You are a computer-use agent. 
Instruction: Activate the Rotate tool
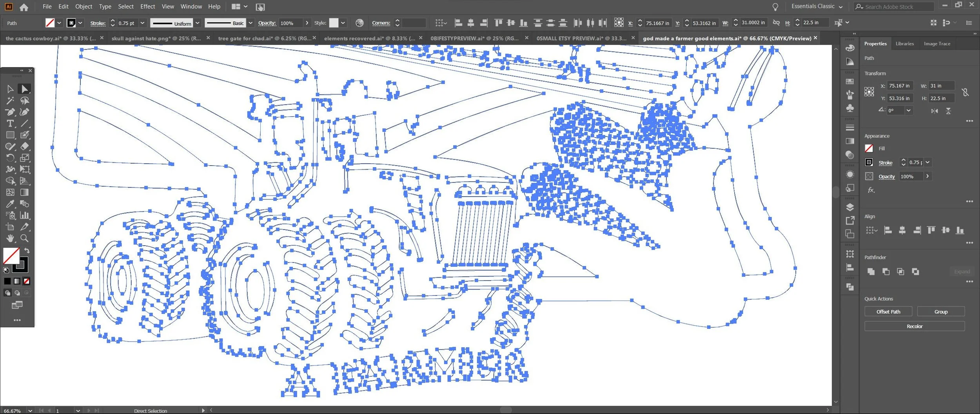(10, 158)
